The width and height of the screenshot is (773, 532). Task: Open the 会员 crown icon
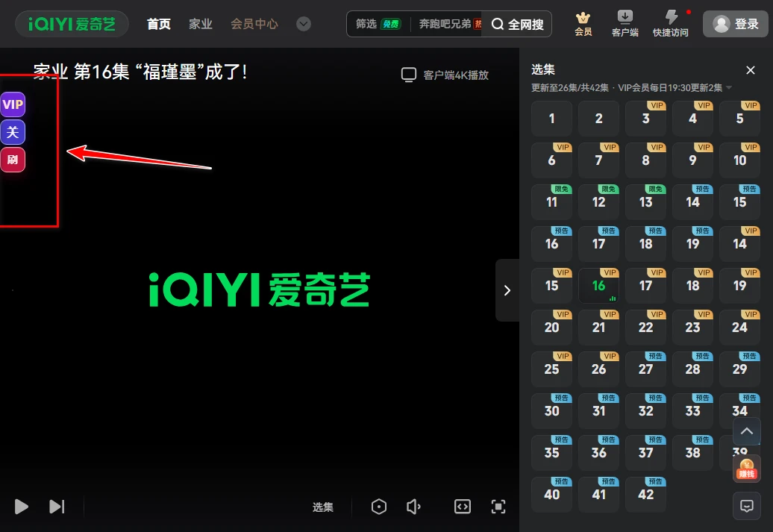[x=583, y=24]
